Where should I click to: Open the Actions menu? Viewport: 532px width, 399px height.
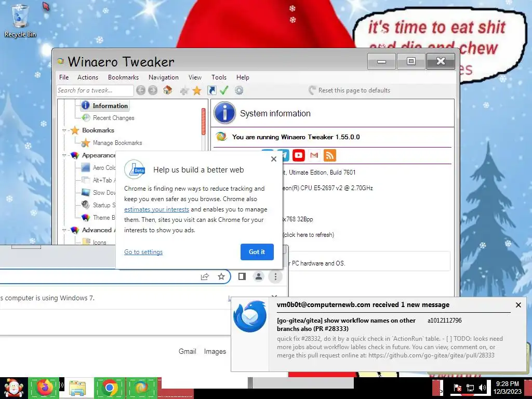click(x=87, y=77)
